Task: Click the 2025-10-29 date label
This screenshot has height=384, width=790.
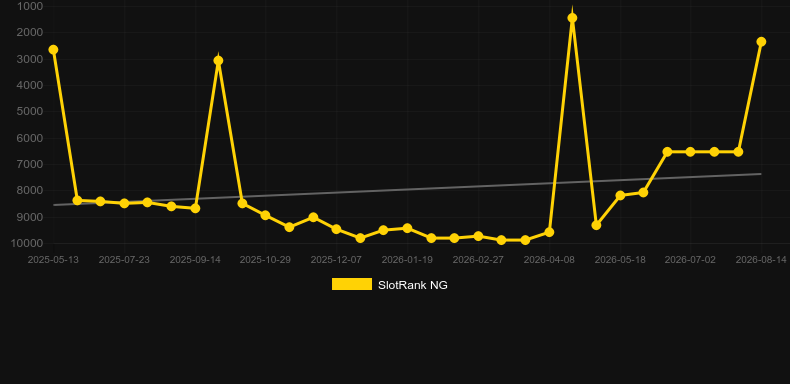Action: (x=266, y=260)
